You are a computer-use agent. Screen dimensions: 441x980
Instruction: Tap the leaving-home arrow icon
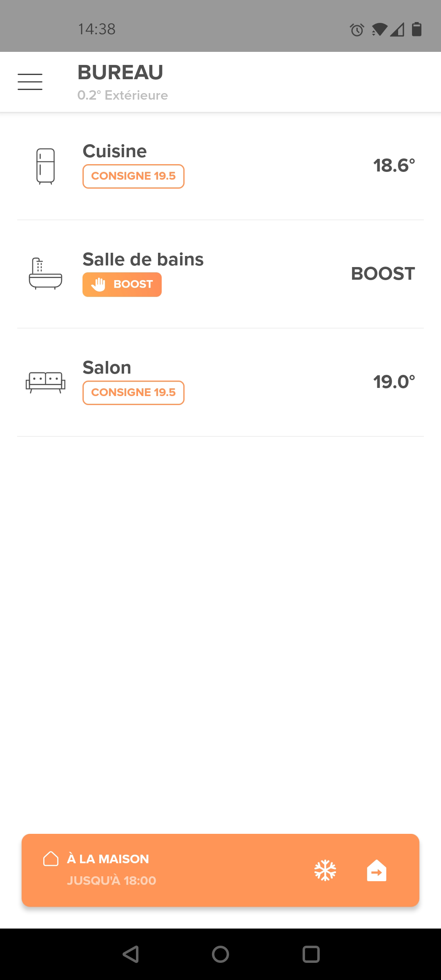point(376,870)
